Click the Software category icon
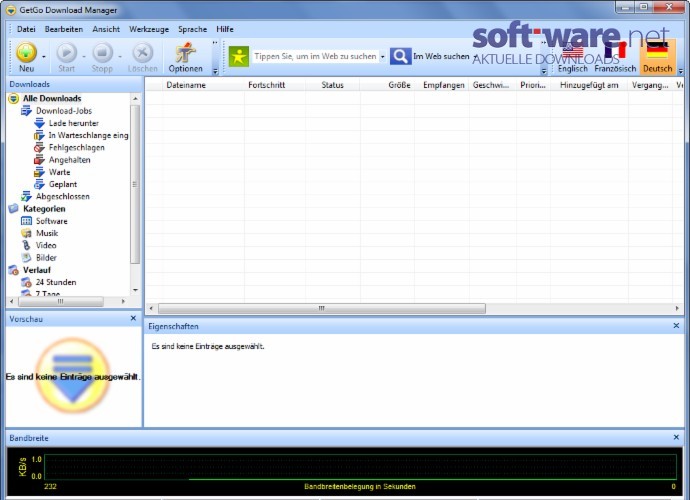Viewport: 690px width, 500px height. click(x=26, y=221)
